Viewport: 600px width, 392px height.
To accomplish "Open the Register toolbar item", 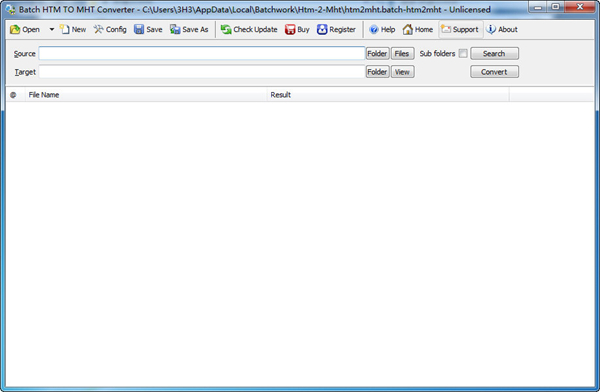I will coord(336,29).
